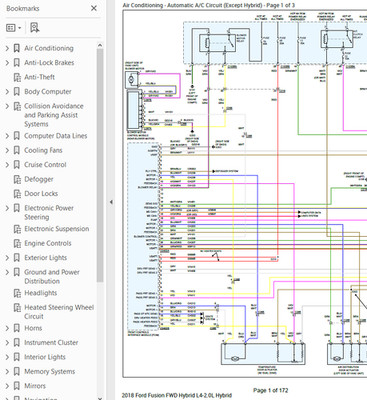Viewport: 367px width, 400px height.
Task: Click the Electronic Power Steering bookmark icon
Action: [17, 208]
